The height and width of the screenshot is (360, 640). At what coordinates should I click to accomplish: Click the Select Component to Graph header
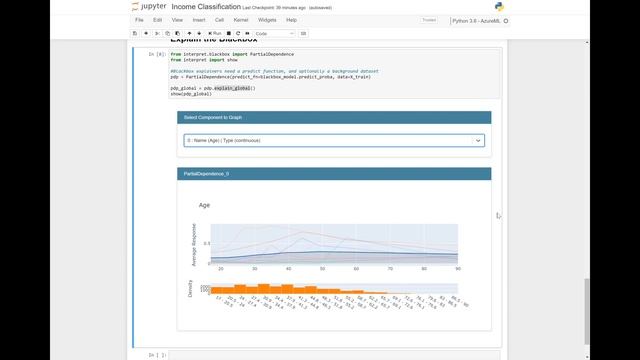coord(334,117)
